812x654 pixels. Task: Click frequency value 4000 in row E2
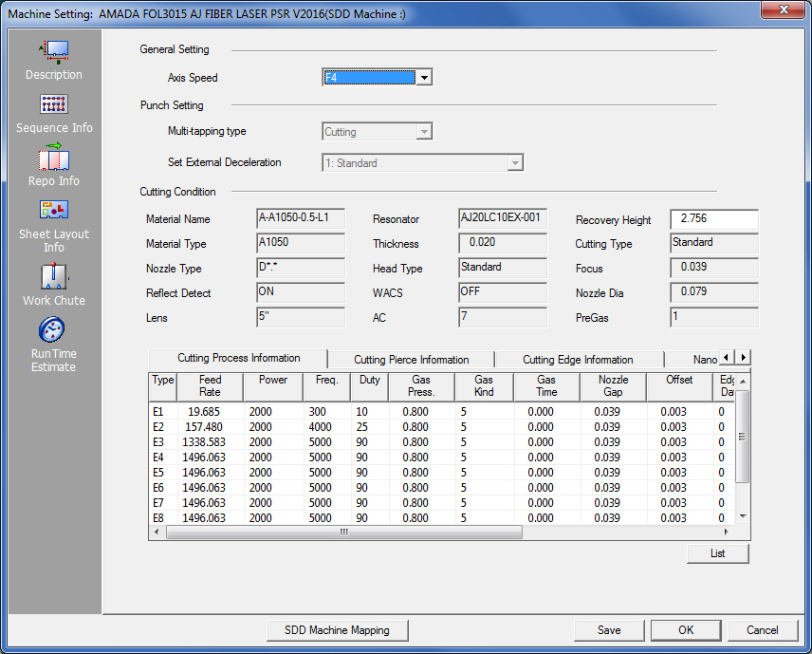(x=320, y=427)
